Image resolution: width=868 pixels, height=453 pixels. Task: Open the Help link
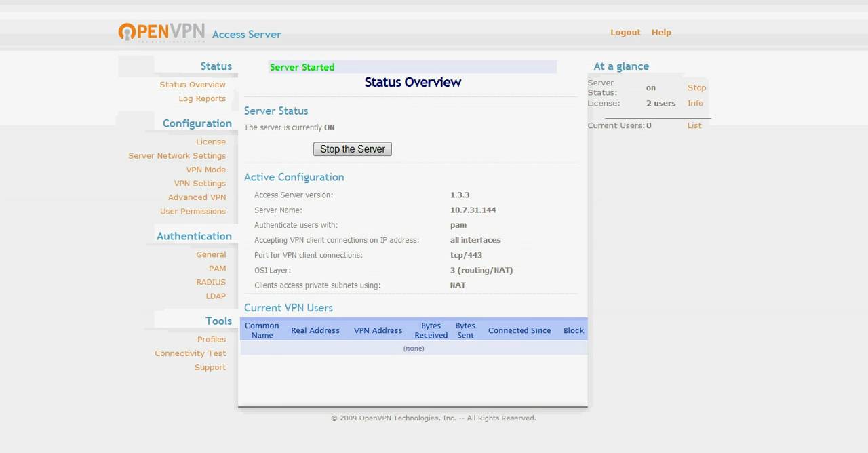661,32
